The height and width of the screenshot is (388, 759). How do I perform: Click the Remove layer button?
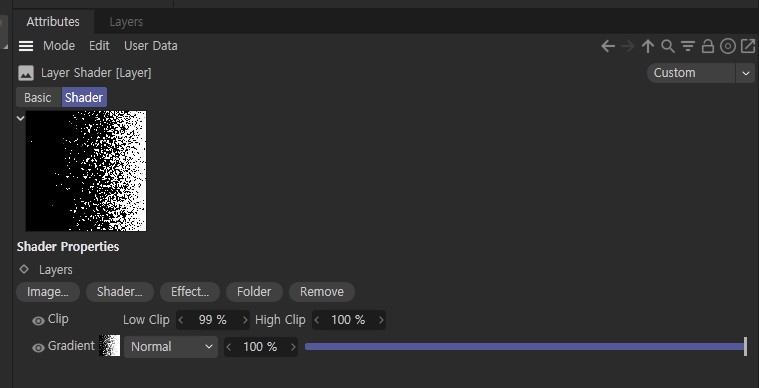tap(322, 292)
